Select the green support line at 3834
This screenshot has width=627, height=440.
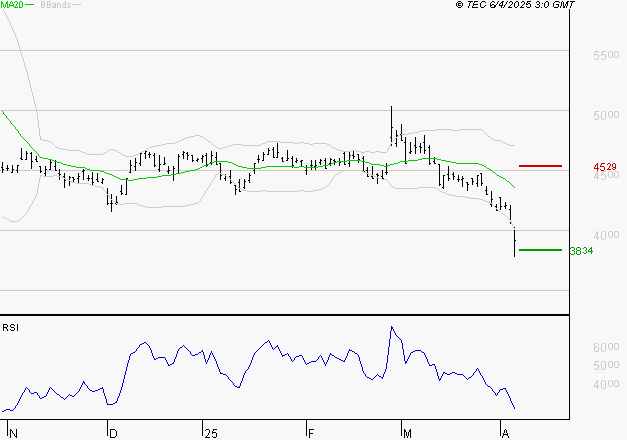540,250
